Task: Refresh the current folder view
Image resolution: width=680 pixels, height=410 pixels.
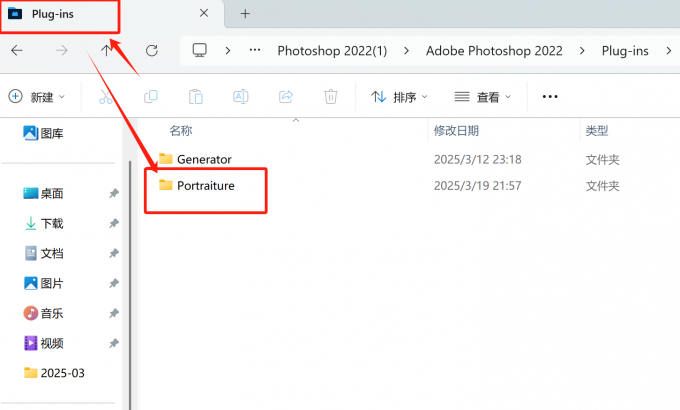Action: click(x=152, y=51)
